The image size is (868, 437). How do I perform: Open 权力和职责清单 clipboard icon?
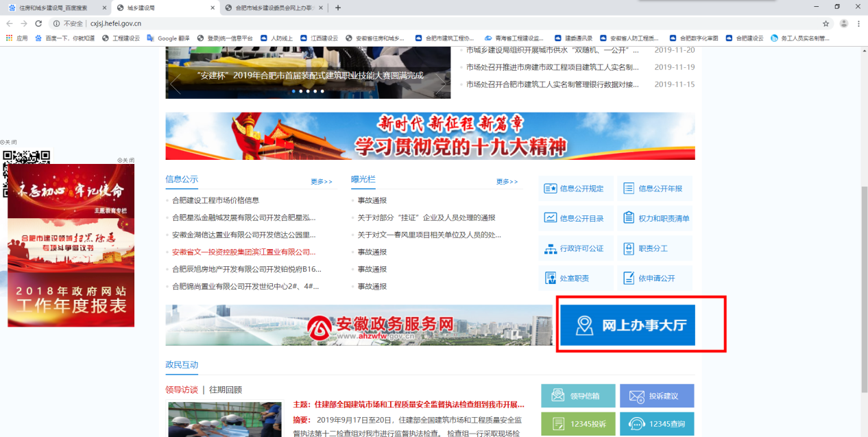coord(629,218)
